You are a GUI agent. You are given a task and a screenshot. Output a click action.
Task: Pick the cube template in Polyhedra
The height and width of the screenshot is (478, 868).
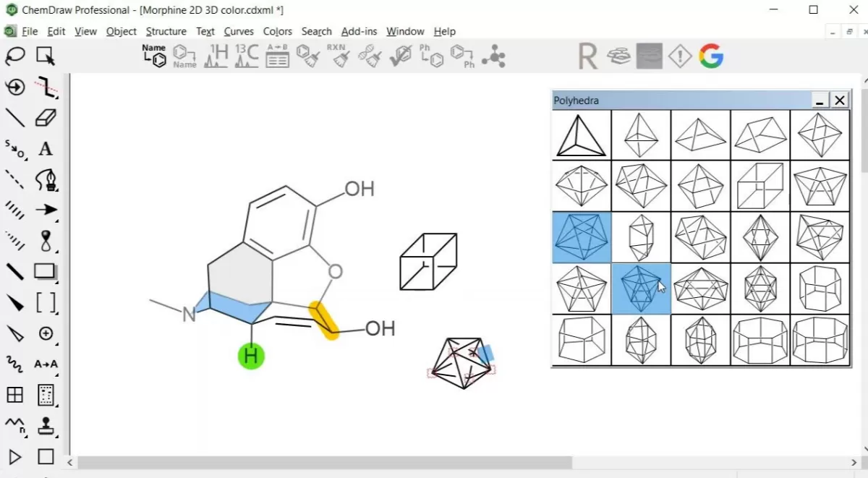(760, 186)
